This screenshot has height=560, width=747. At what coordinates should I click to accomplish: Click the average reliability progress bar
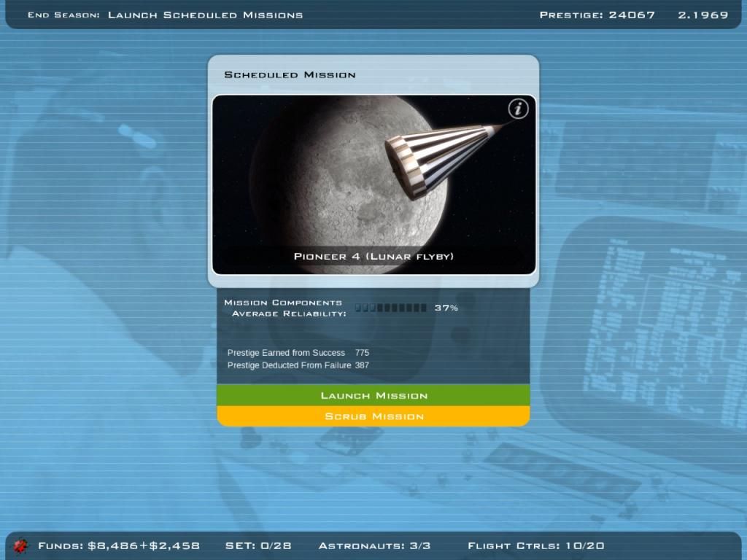[391, 308]
